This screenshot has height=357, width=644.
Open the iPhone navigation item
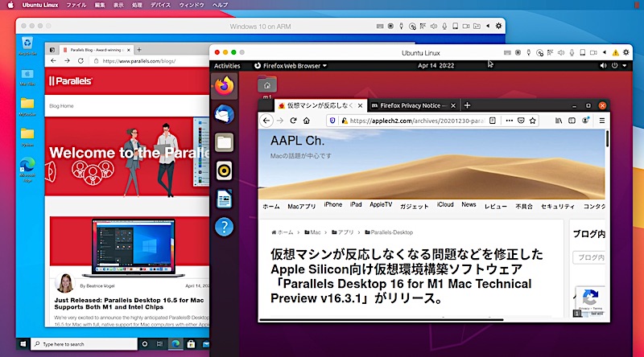[x=333, y=204]
